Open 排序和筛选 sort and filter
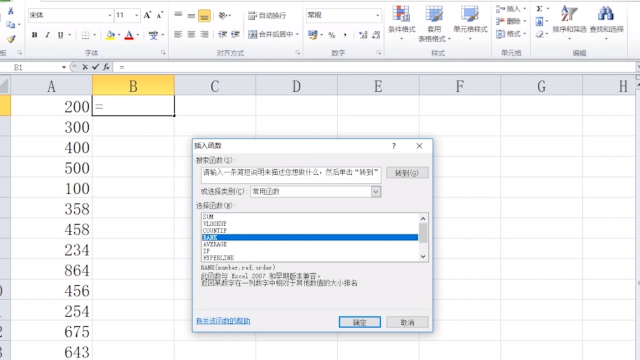The image size is (640, 360). (569, 22)
